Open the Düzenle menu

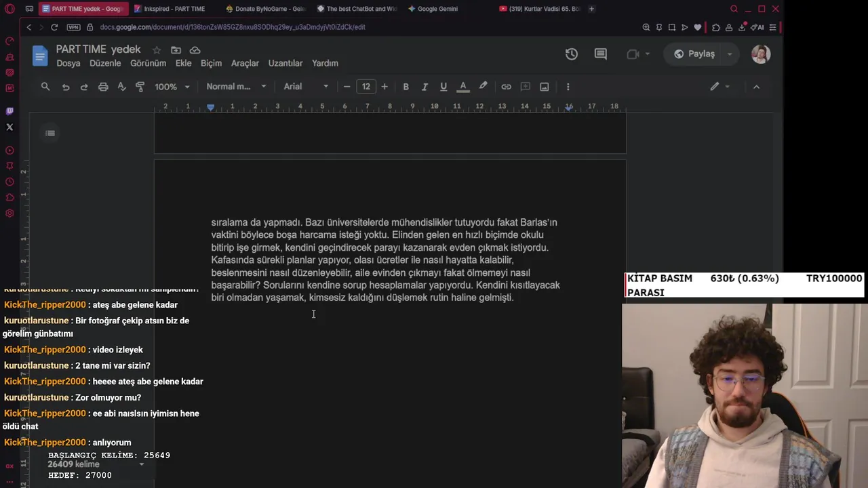click(x=106, y=63)
